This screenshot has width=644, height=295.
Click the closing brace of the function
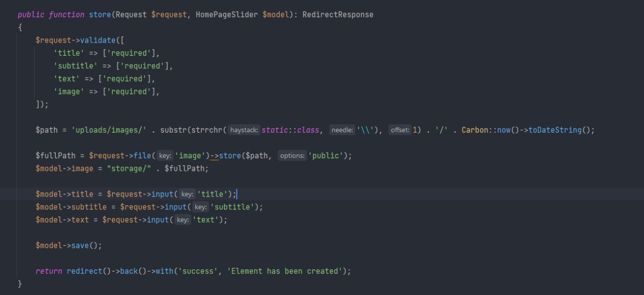(20, 284)
